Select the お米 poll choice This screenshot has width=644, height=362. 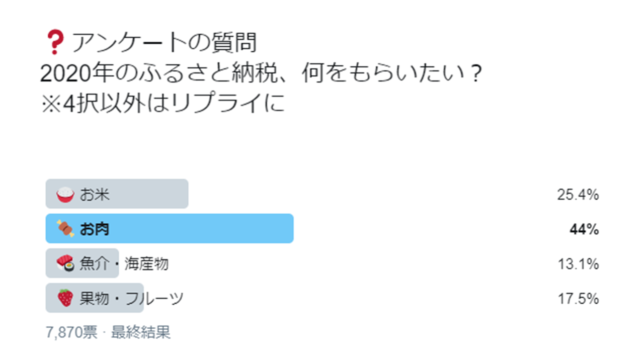click(116, 194)
